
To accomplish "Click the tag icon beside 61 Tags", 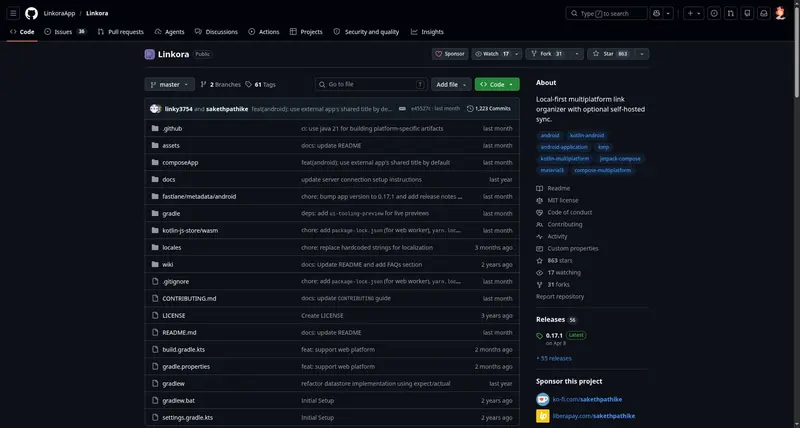I will 248,84.
